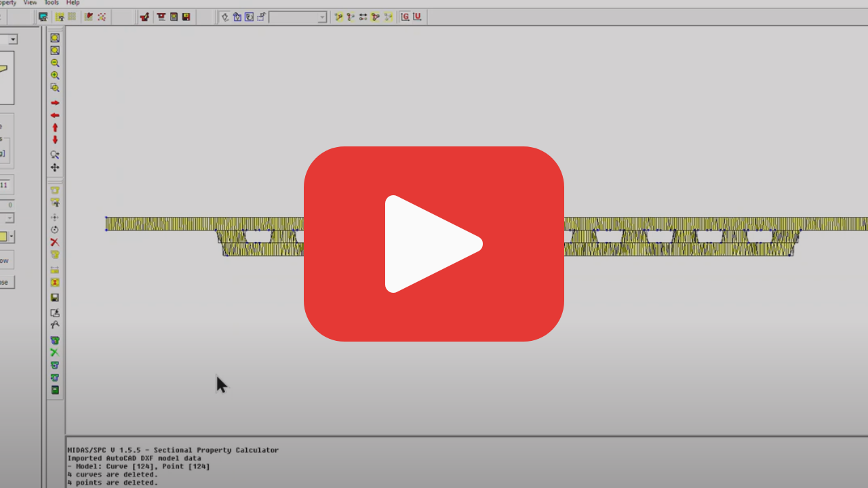868x488 pixels.
Task: Pan view left with red left arrow
Action: click(55, 115)
